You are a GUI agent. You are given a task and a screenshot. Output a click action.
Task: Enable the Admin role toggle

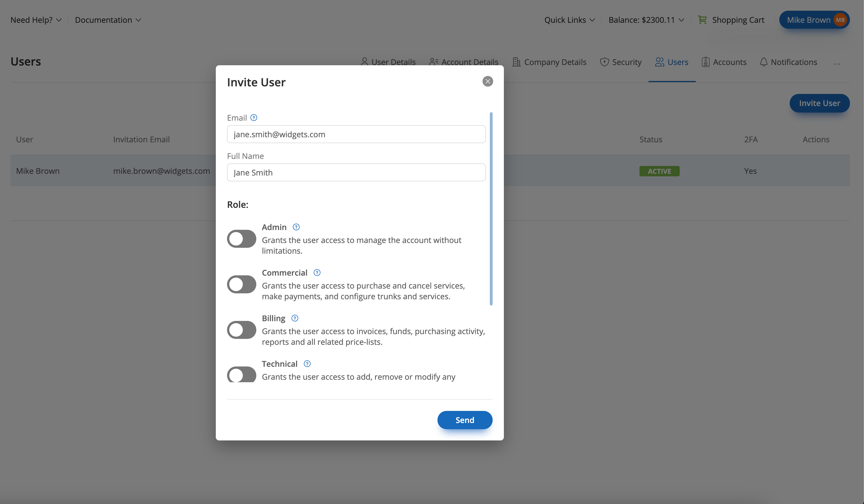click(x=241, y=238)
